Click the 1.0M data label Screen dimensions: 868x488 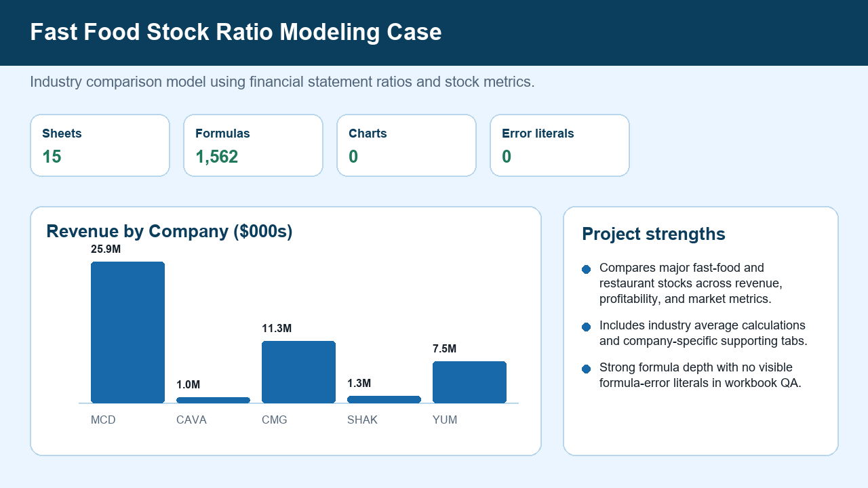coord(189,385)
